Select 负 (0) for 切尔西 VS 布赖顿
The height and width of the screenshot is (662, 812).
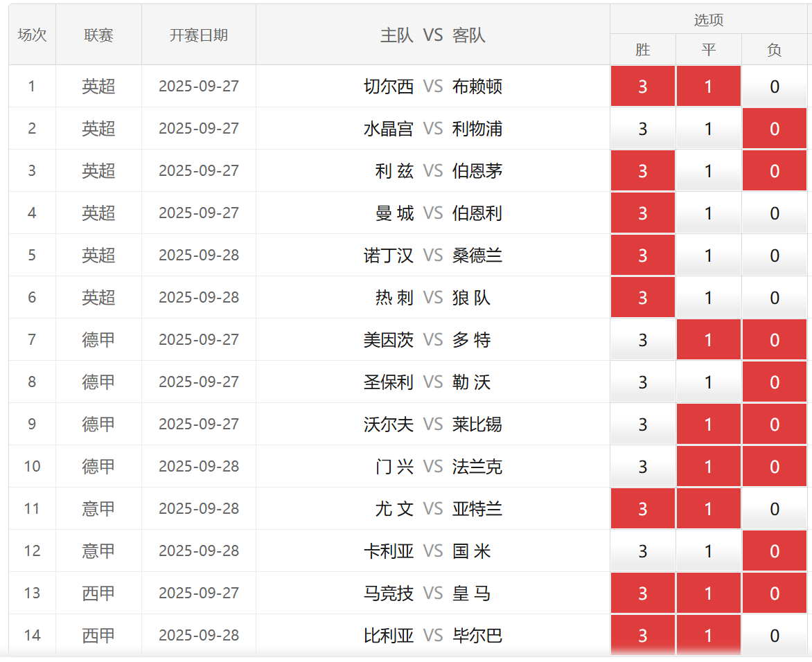(775, 87)
